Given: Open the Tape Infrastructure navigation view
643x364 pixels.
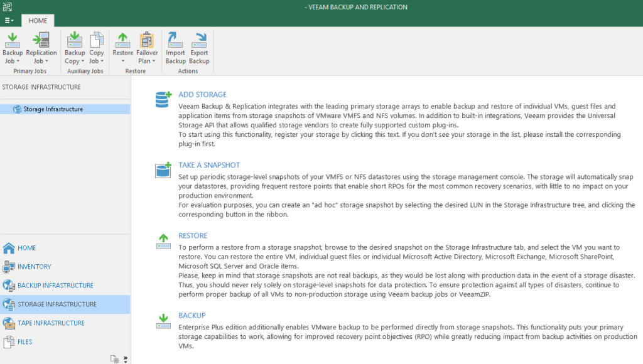Looking at the screenshot, I should (51, 323).
